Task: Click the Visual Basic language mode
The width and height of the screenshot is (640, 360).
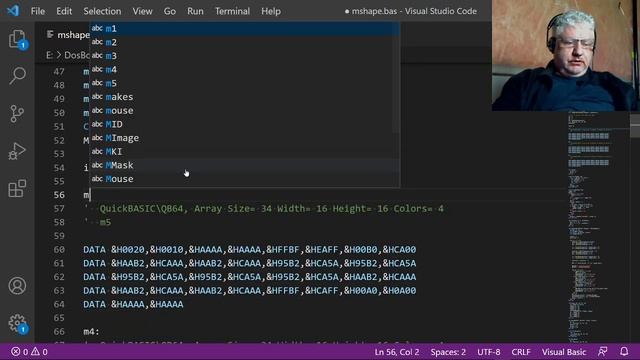Action: click(x=564, y=351)
